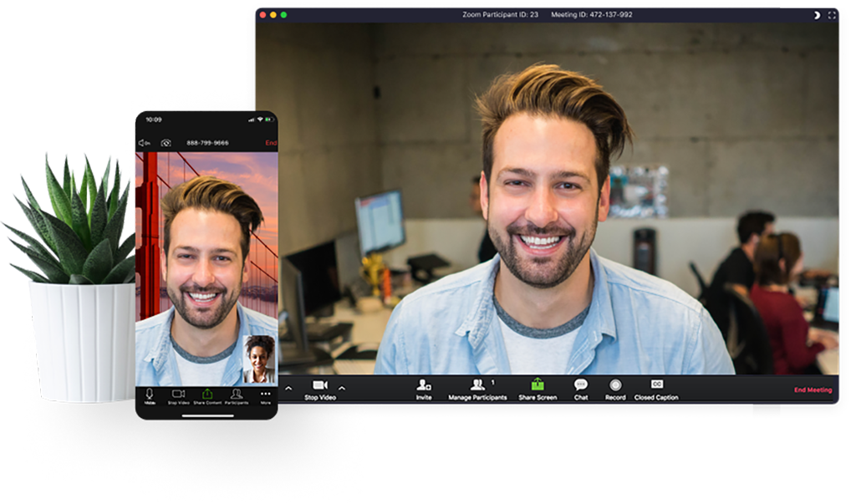Open Manage Participants panel on desktop

477,388
